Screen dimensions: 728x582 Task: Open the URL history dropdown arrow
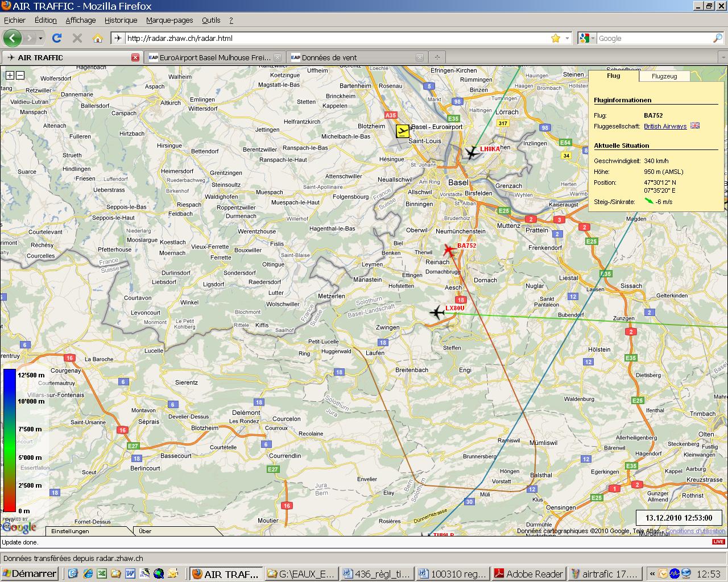tap(567, 38)
